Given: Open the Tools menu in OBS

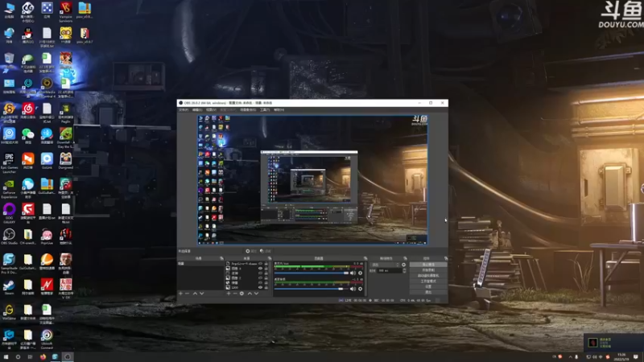Looking at the screenshot, I should 265,109.
